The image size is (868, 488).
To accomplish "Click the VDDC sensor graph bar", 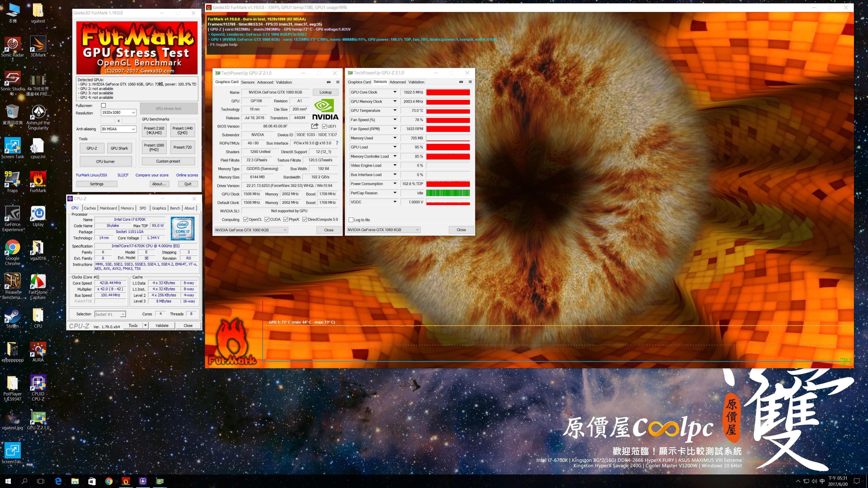I will click(448, 202).
